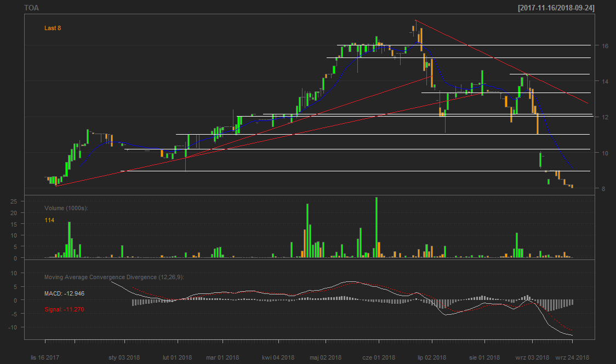Click the 'sie 01 2018' date label
Image resolution: width=616 pixels, height=364 pixels.
484,357
